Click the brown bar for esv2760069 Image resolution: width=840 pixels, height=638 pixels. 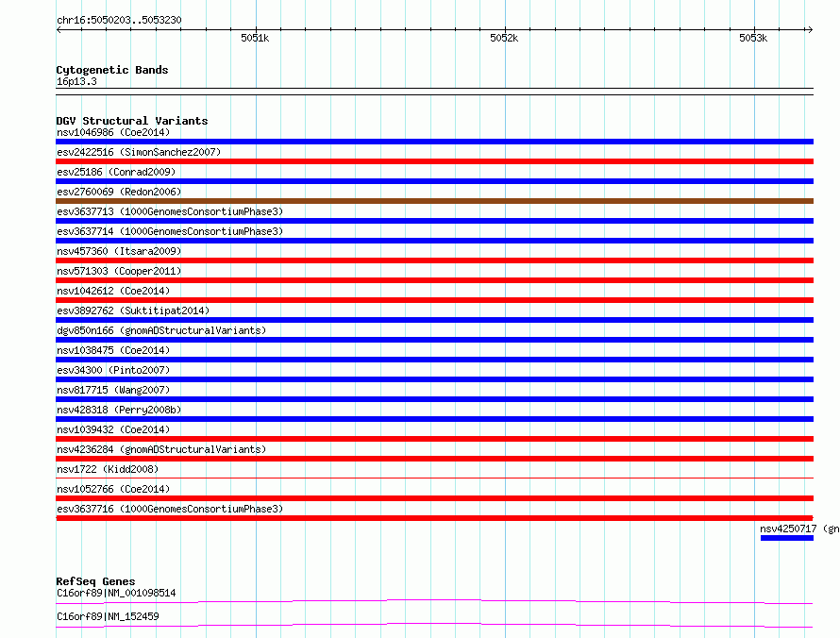434,201
